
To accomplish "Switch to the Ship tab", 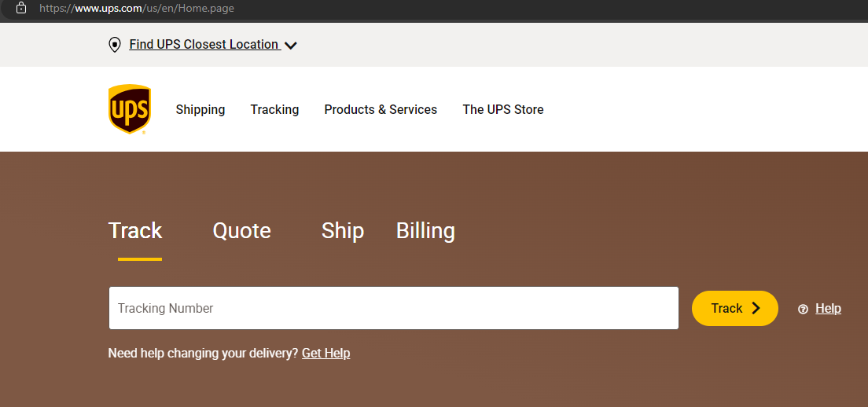I will pyautogui.click(x=342, y=231).
